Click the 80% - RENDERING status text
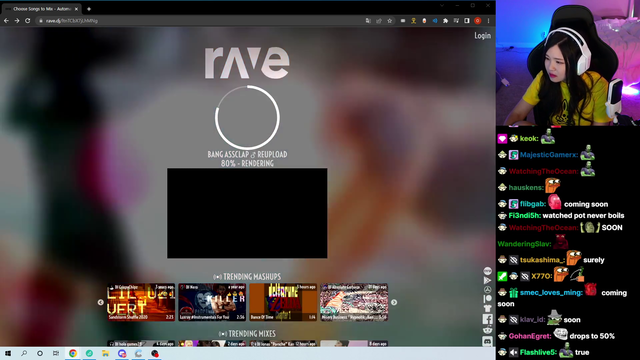The width and height of the screenshot is (640, 360). 247,163
